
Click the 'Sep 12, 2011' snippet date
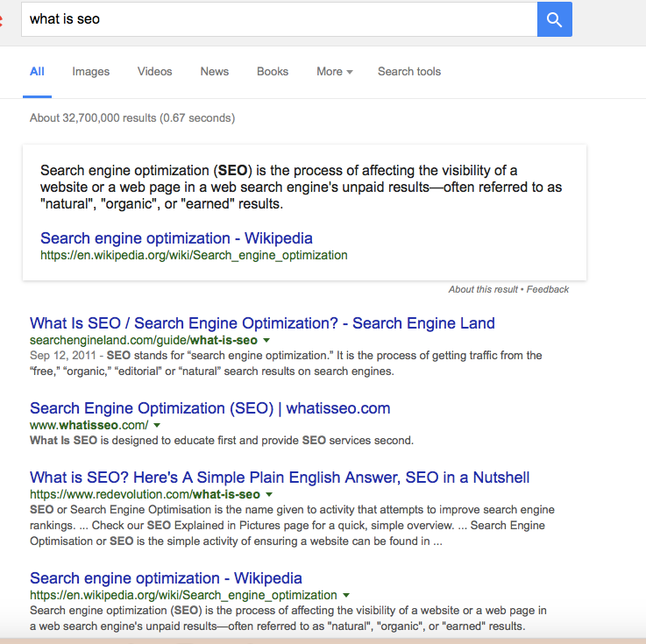pyautogui.click(x=62, y=356)
